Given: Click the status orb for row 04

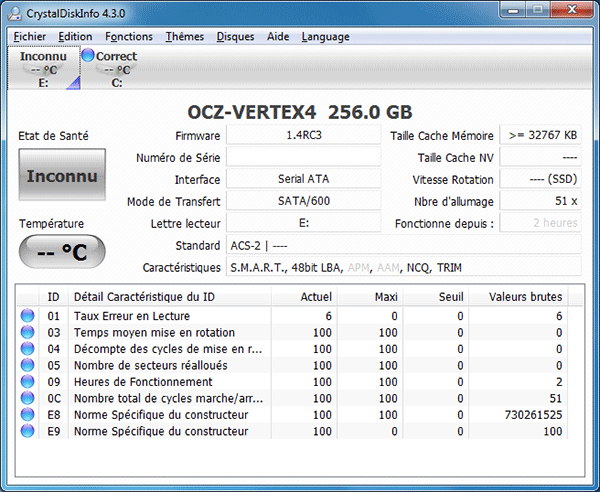Looking at the screenshot, I should (x=27, y=349).
